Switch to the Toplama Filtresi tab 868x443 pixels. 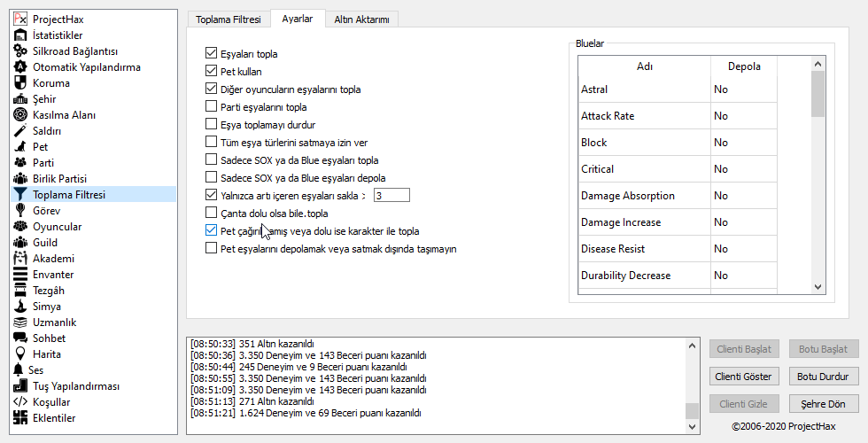click(x=228, y=19)
